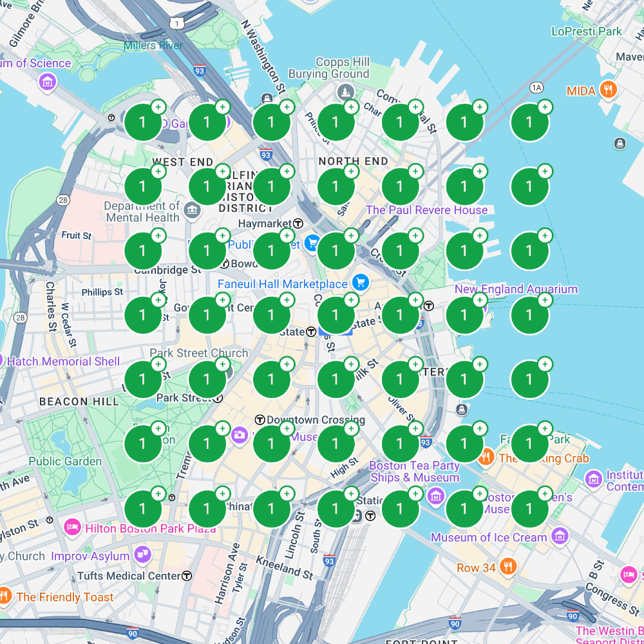This screenshot has height=644, width=644.
Task: Click Faneuil Hall Marketplace shopping cart pin
Action: tap(361, 283)
